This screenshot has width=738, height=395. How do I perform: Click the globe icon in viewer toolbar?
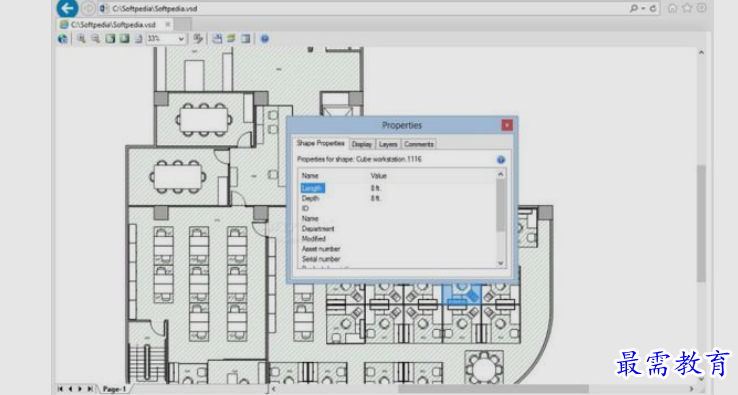(63, 39)
